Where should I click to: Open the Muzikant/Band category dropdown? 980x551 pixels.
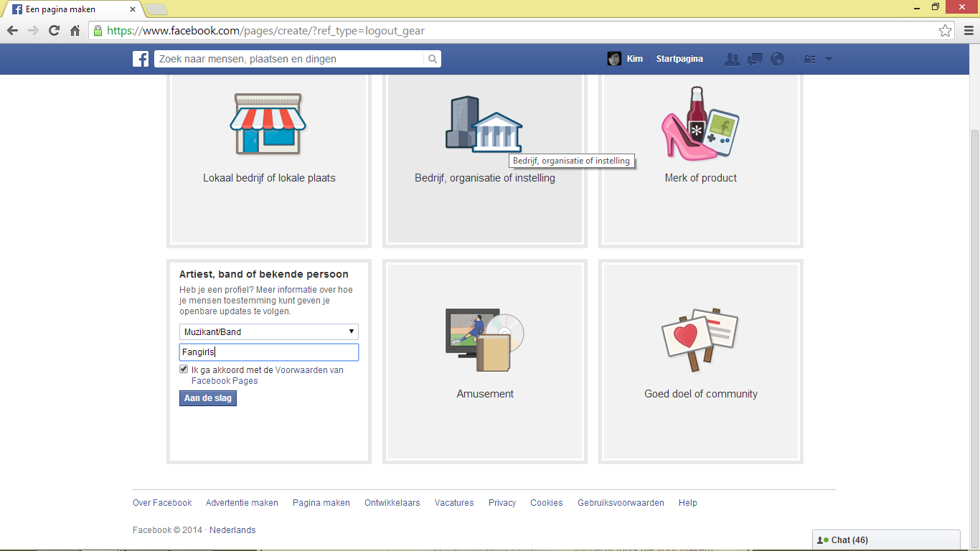pos(269,331)
